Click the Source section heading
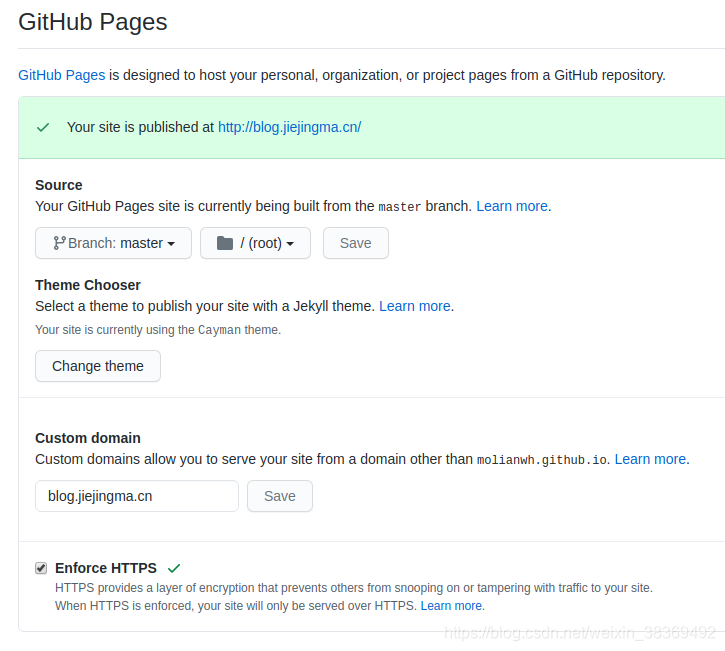The width and height of the screenshot is (725, 651). 59,185
